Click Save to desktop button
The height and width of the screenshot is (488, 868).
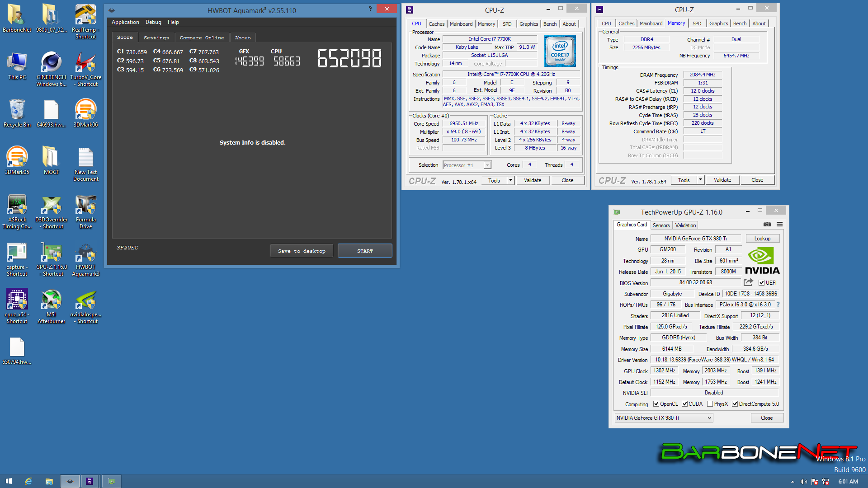(x=302, y=251)
